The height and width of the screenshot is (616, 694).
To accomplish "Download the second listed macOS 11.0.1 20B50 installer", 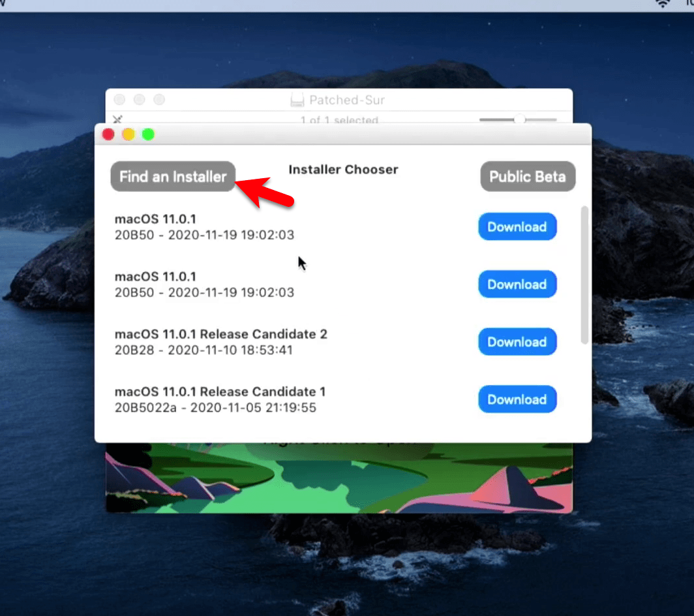I will coord(517,285).
